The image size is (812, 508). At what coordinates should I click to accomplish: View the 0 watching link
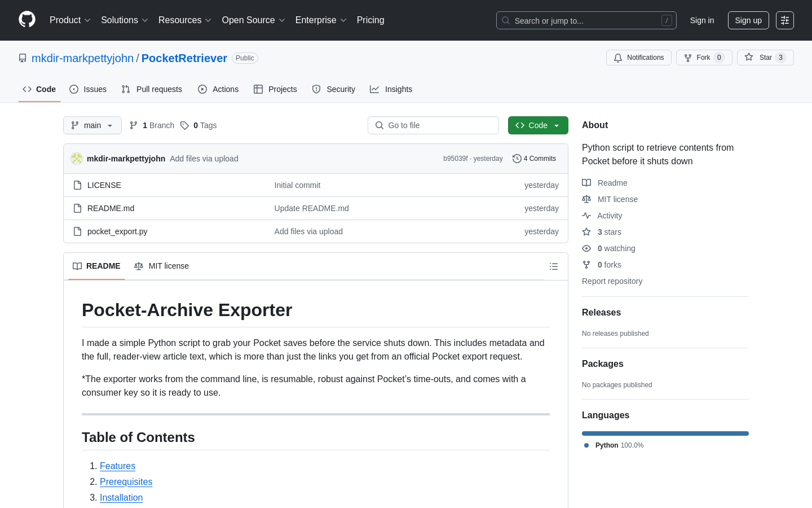[x=608, y=248]
